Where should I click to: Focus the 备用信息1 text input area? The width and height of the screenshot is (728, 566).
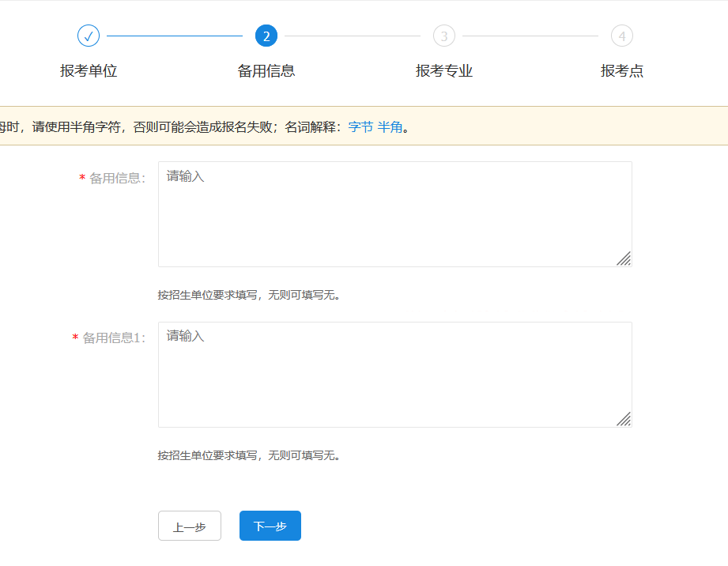click(394, 375)
